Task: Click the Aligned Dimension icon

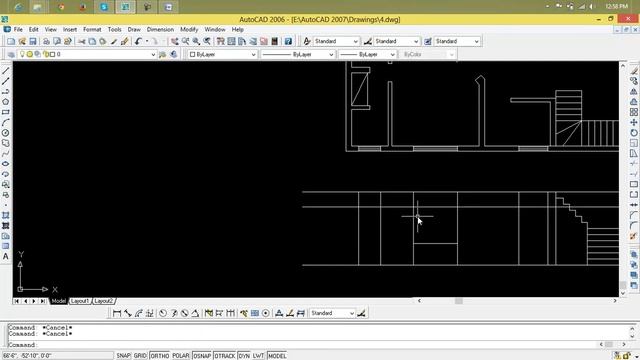Action: pos(128,313)
